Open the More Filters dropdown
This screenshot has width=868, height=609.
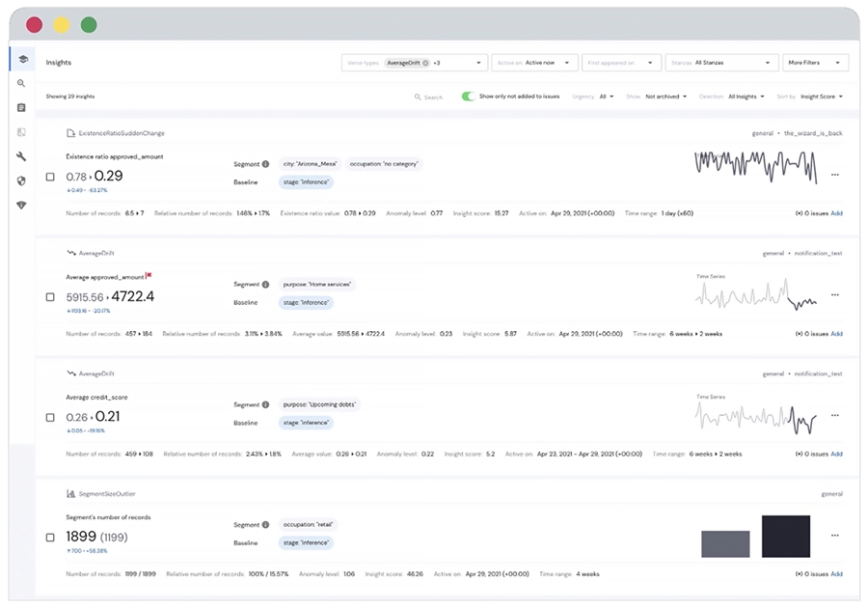click(x=815, y=63)
